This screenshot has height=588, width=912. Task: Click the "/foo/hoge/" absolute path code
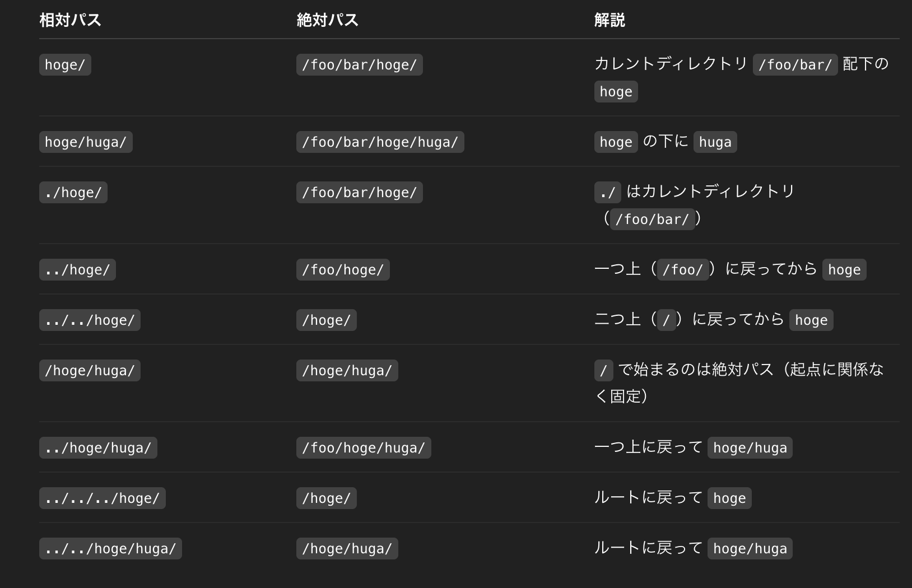click(x=343, y=270)
